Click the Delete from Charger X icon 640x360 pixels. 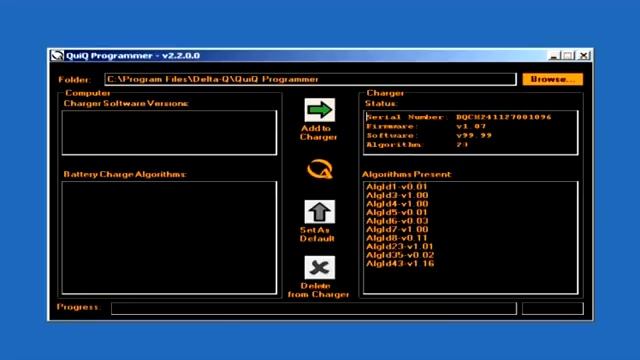tap(320, 268)
